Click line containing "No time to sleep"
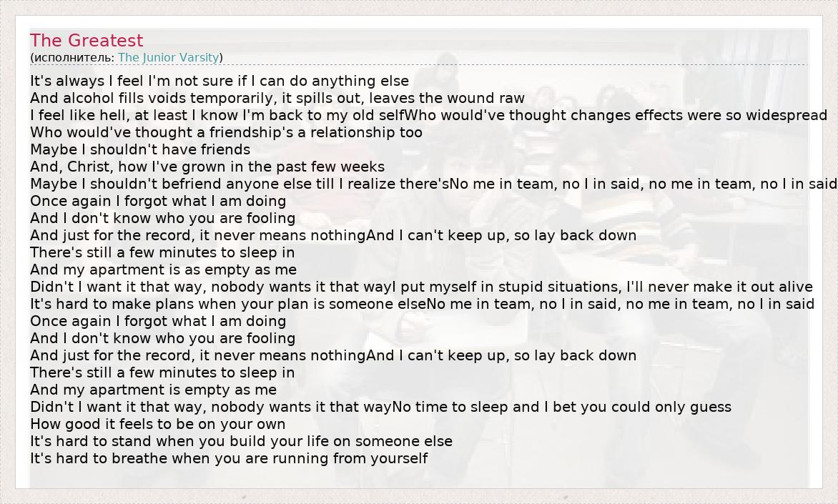The image size is (838, 504). (380, 407)
